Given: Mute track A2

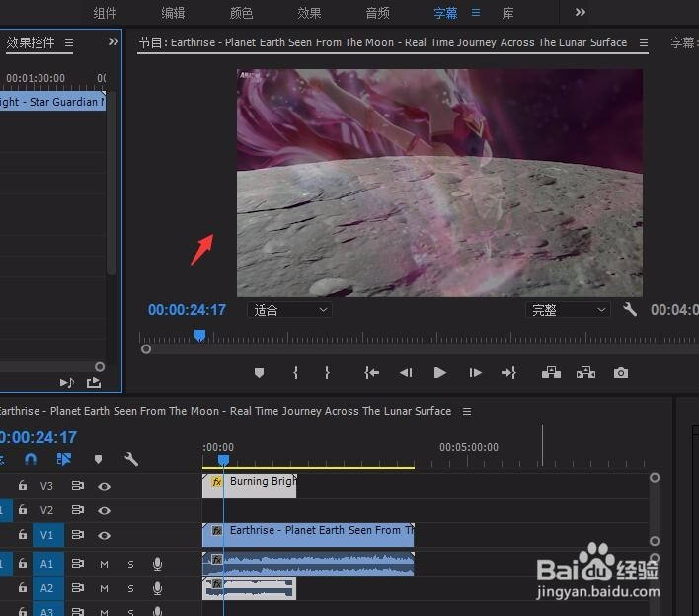Looking at the screenshot, I should (104, 588).
